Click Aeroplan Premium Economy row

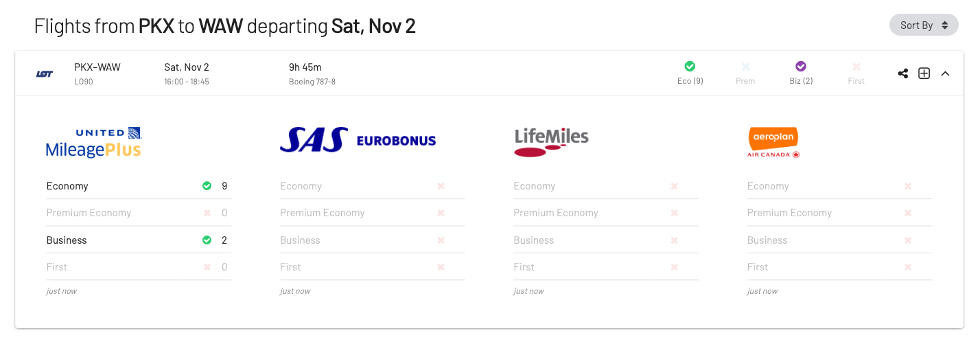tap(839, 213)
